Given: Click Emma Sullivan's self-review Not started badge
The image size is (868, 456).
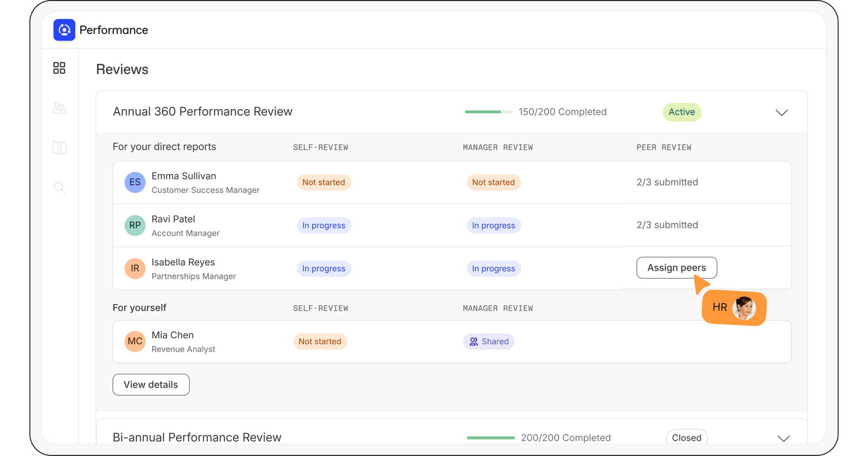Looking at the screenshot, I should pos(324,183).
